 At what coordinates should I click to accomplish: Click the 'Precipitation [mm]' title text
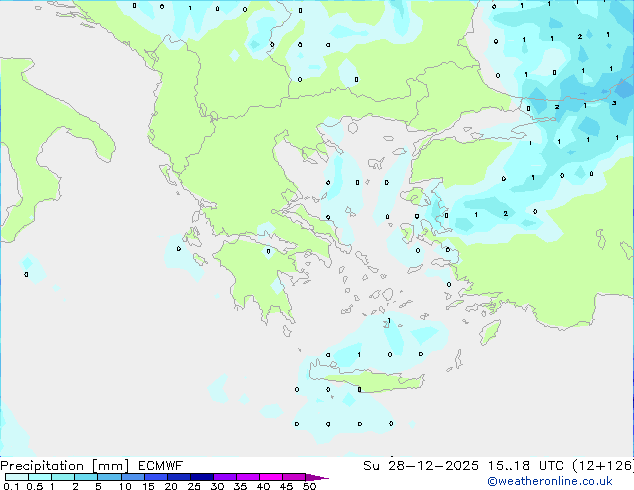click(x=64, y=466)
